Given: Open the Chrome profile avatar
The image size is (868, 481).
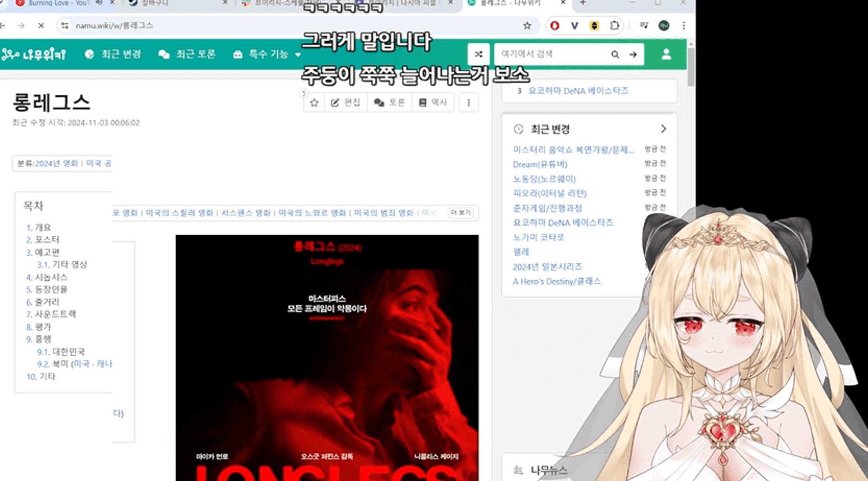Looking at the screenshot, I should pos(664,26).
